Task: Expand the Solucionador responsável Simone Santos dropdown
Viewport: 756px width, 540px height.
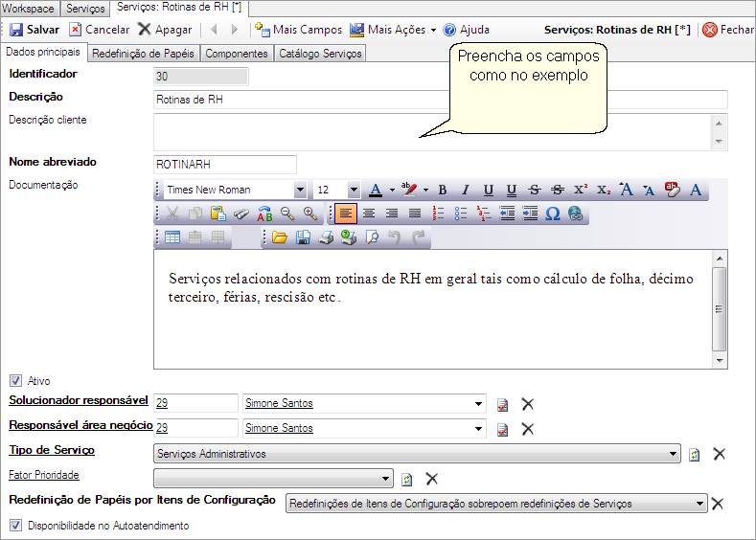Action: point(478,404)
